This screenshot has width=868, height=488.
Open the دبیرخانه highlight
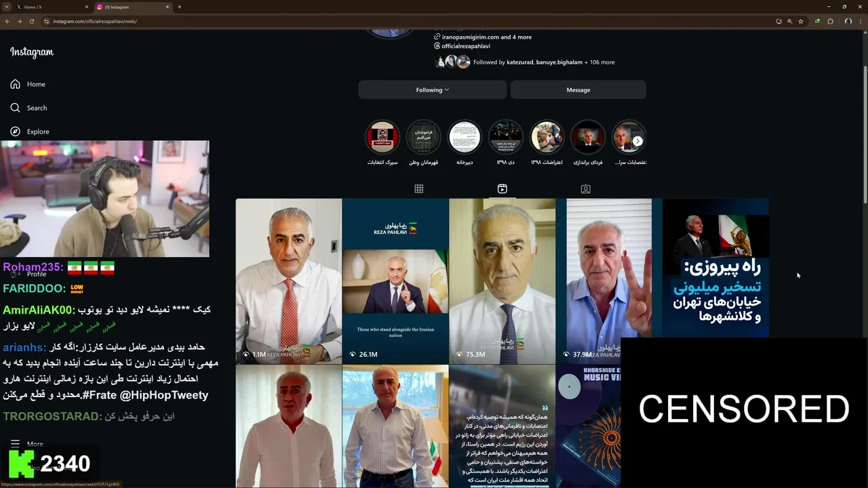pos(465,143)
